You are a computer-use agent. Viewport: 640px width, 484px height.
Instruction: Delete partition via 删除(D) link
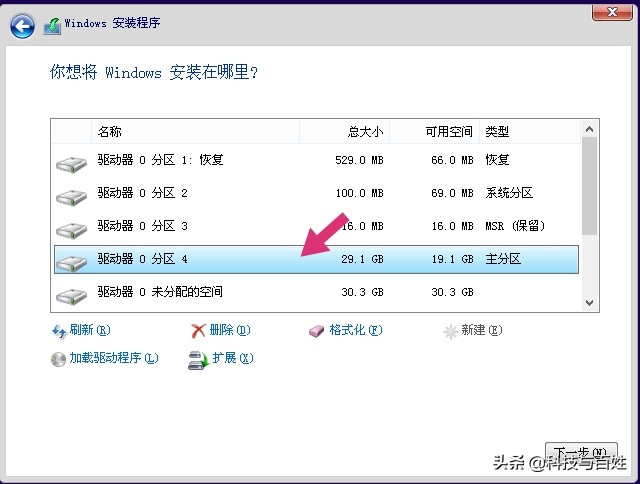pos(230,330)
